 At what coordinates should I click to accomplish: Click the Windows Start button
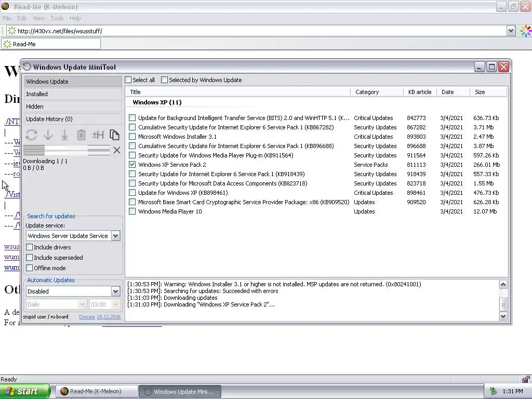click(25, 391)
